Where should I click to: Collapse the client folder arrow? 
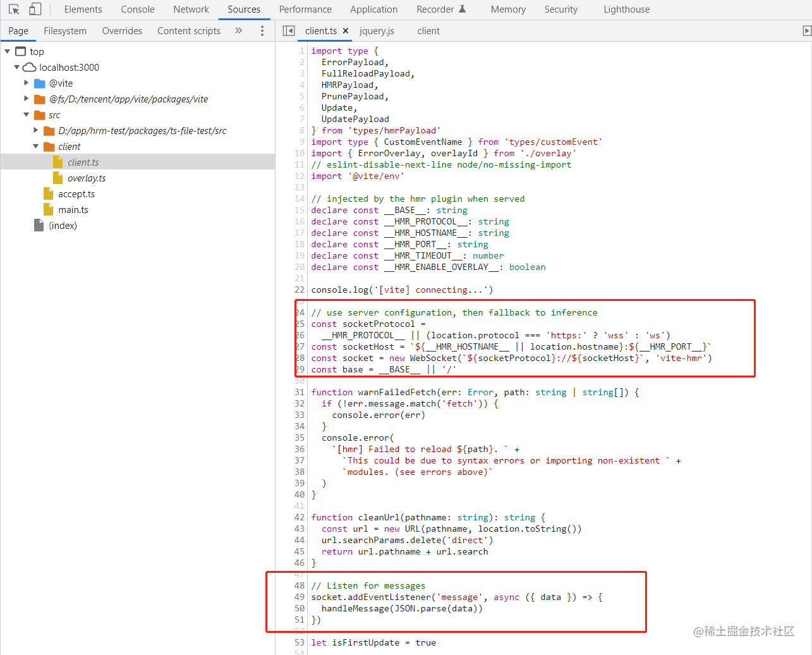click(36, 146)
